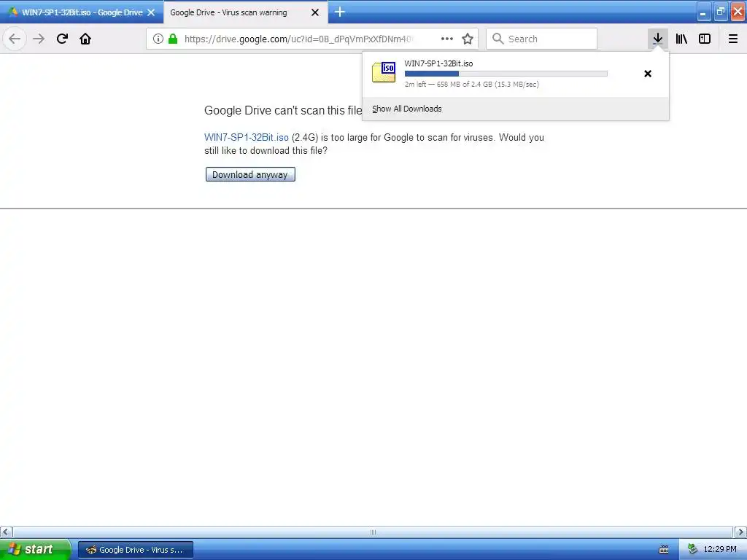The width and height of the screenshot is (747, 560).
Task: Click the 12:29 PM clock
Action: (x=720, y=549)
